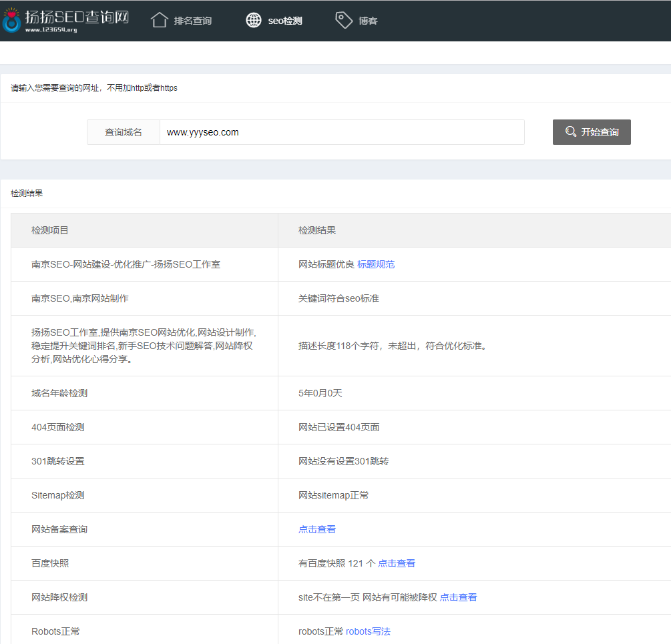Click the 扬扬SEO查询网 logo icon
The image size is (671, 644).
12,19
